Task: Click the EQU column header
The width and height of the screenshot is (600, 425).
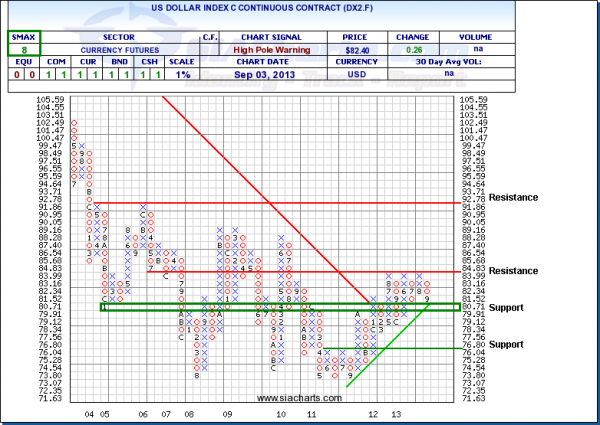Action: pyautogui.click(x=14, y=59)
